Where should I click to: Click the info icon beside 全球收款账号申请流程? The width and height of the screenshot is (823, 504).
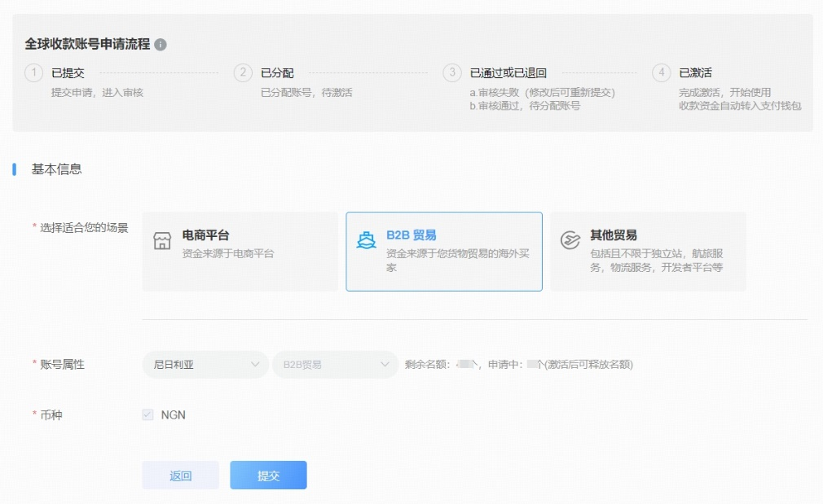click(x=161, y=45)
